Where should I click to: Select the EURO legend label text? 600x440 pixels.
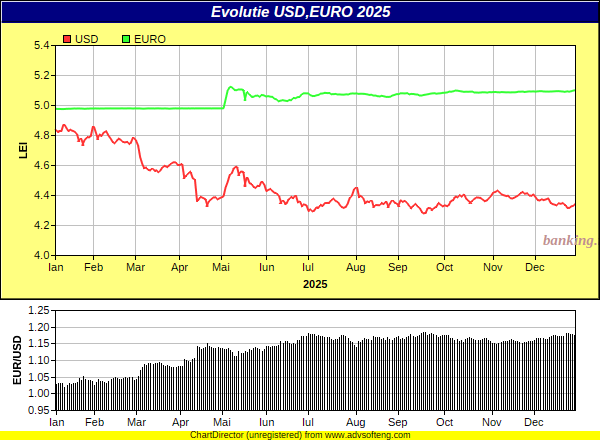point(150,39)
